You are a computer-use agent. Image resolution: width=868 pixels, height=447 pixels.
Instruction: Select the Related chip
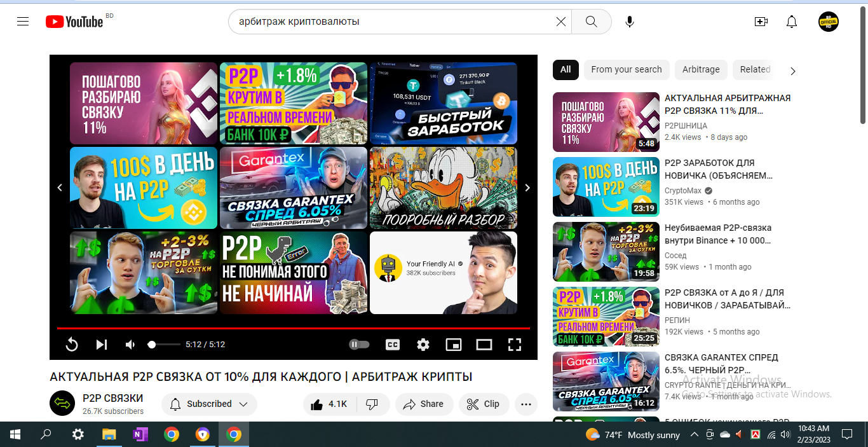click(x=755, y=69)
